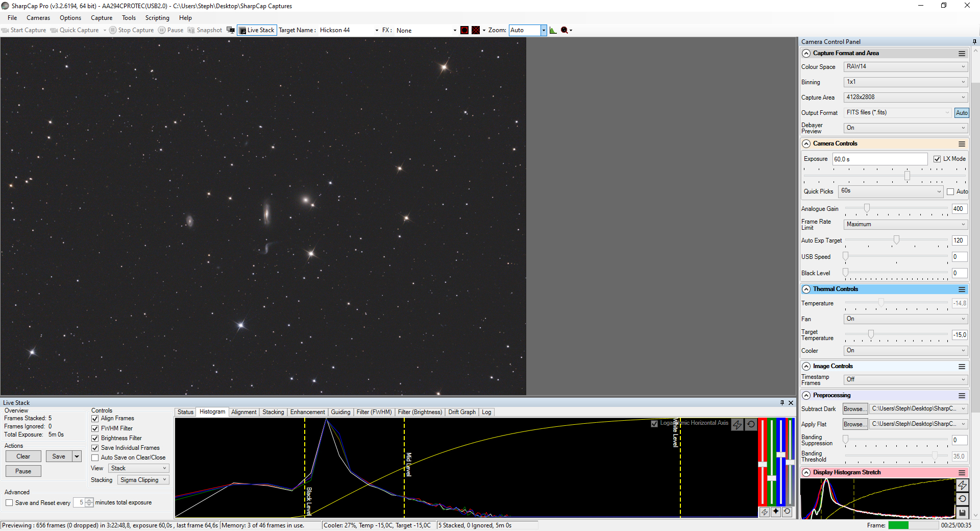Disable the FWHM Filter checkbox
980x531 pixels.
(95, 428)
